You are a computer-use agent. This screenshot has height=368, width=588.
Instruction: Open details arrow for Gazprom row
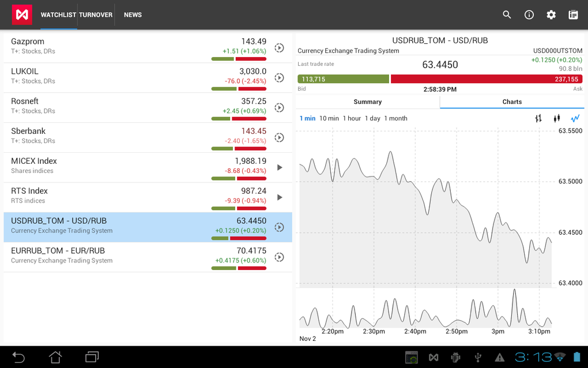(x=279, y=48)
